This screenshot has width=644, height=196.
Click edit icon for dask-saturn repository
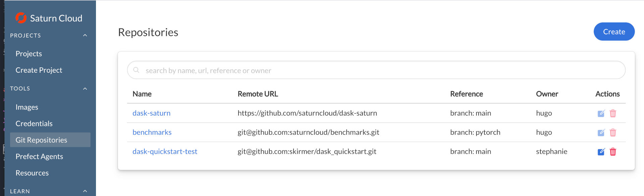click(x=601, y=113)
